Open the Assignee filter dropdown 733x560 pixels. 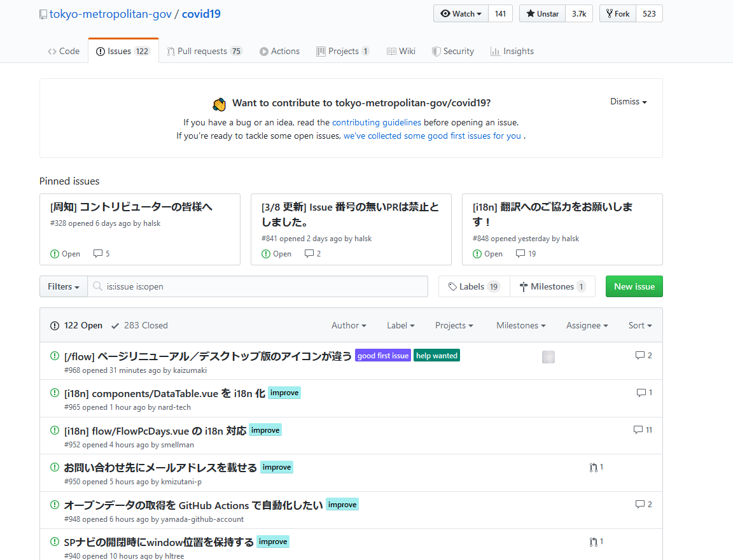(587, 325)
